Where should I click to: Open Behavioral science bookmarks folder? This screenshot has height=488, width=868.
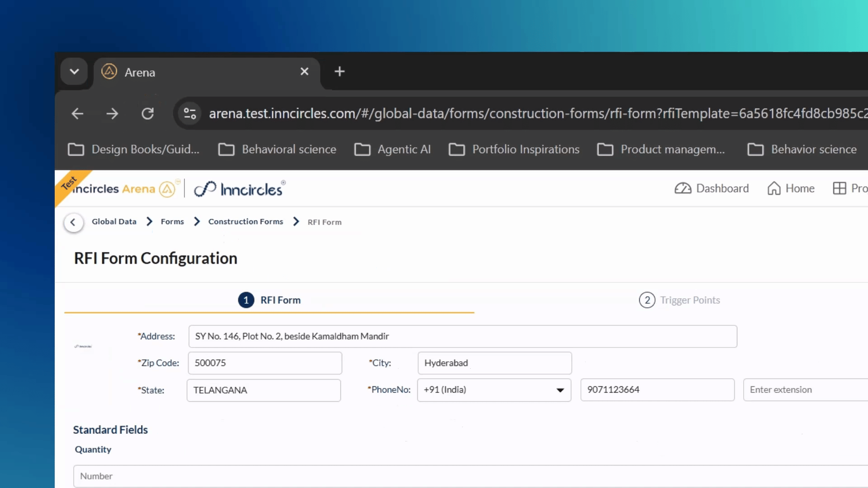point(277,150)
